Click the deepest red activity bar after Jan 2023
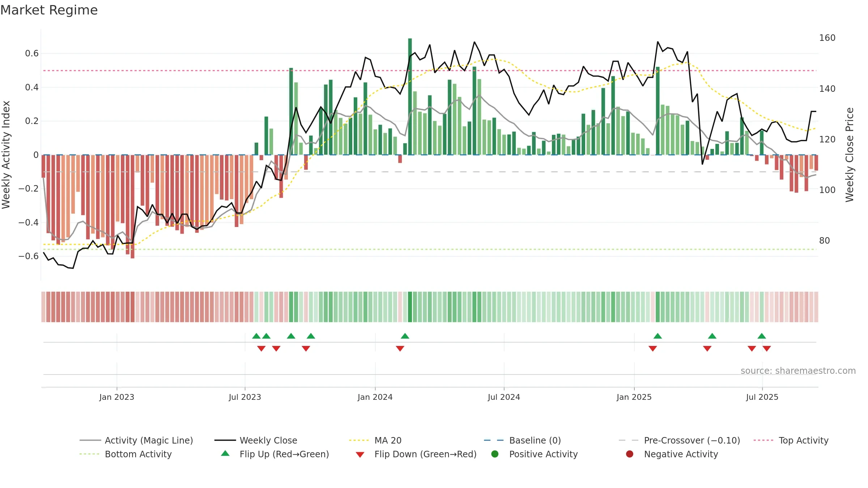This screenshot has height=488, width=868. [132, 206]
